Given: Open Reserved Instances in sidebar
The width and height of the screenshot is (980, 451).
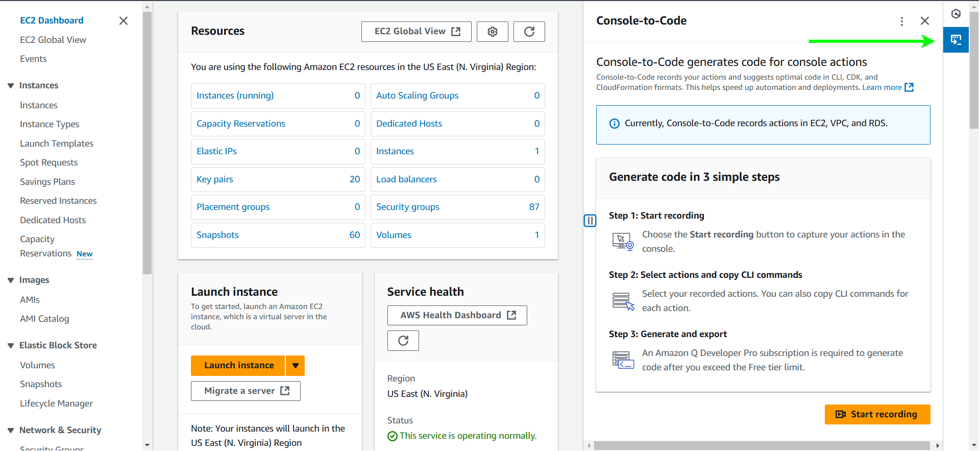Looking at the screenshot, I should pos(58,201).
